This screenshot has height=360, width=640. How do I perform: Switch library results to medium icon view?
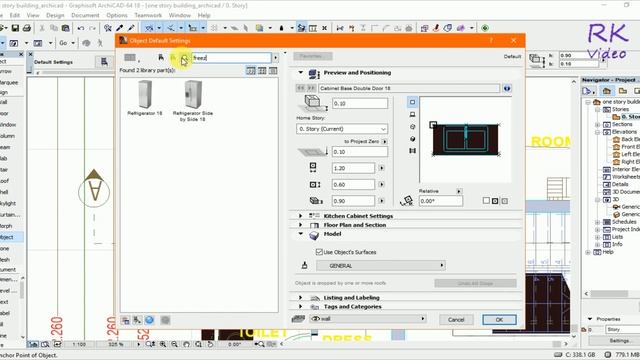click(x=262, y=71)
